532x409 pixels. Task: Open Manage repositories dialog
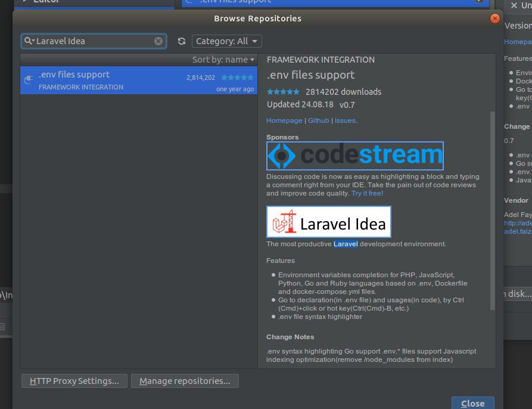click(185, 381)
